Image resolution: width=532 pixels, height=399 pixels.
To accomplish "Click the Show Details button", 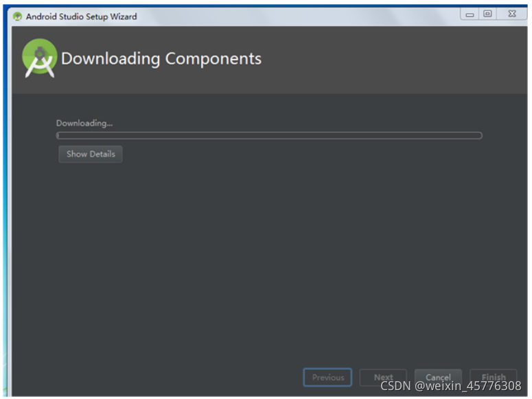I will point(90,154).
